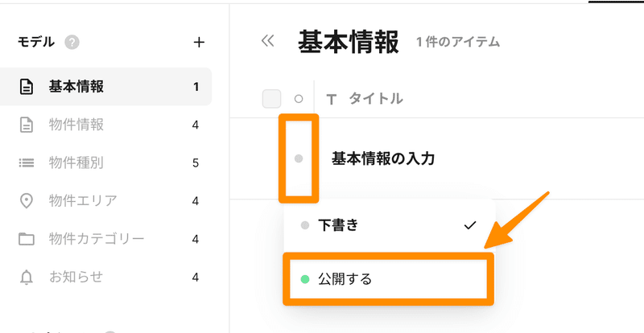The image size is (644, 333).
Task: Click the document icon for 基本情報
Action: tap(27, 87)
